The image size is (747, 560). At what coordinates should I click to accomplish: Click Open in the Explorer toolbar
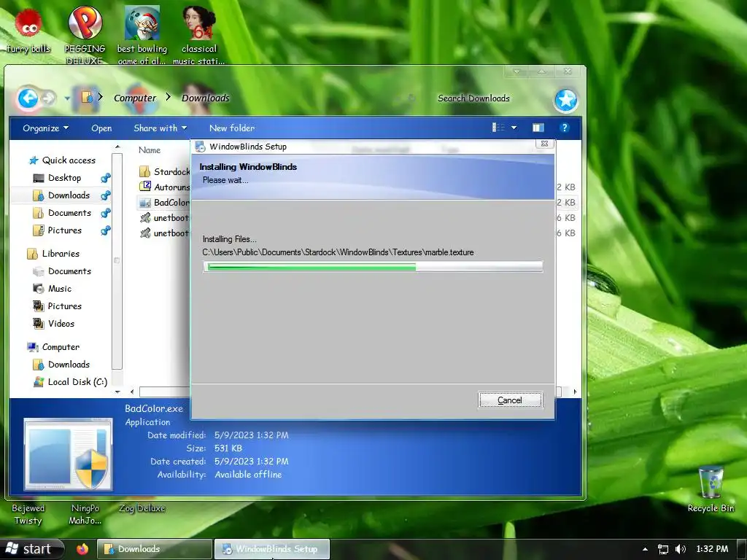[x=101, y=128]
